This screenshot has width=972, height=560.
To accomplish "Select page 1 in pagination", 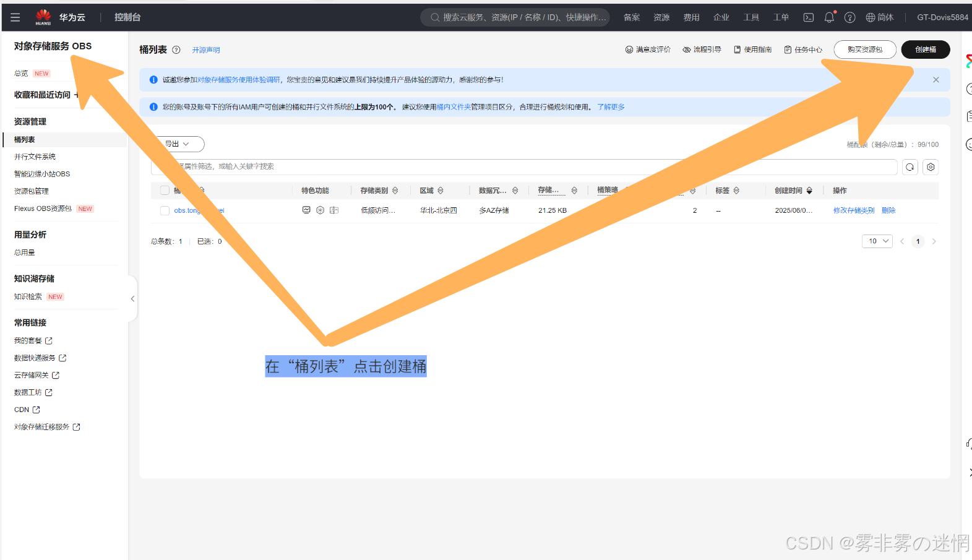I will (x=918, y=241).
